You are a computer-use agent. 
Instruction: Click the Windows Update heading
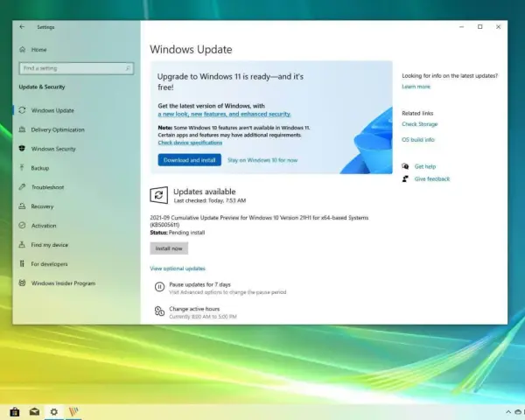191,50
